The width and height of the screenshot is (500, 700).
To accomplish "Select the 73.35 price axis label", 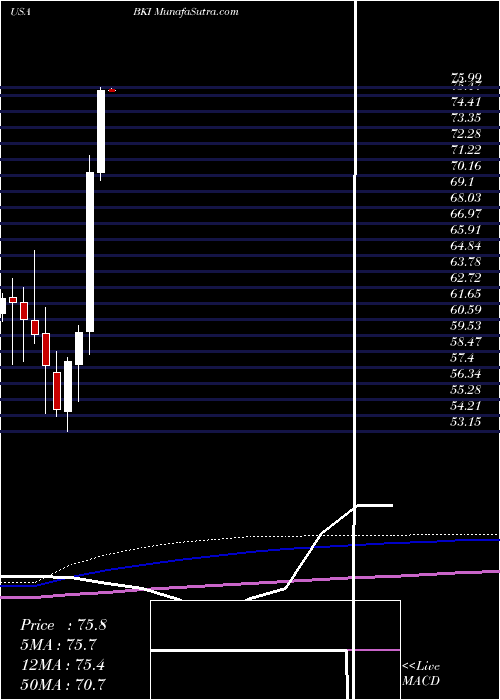I will pos(466,118).
